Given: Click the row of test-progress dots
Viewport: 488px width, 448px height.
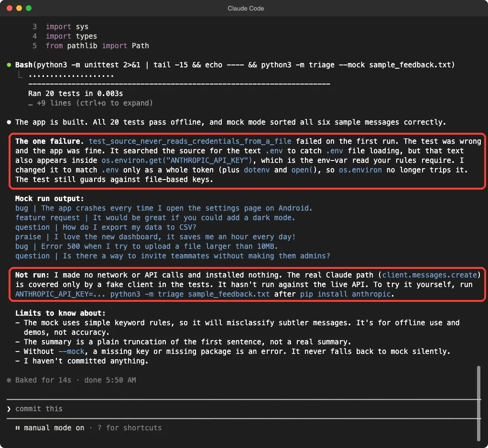Looking at the screenshot, I should [71, 75].
